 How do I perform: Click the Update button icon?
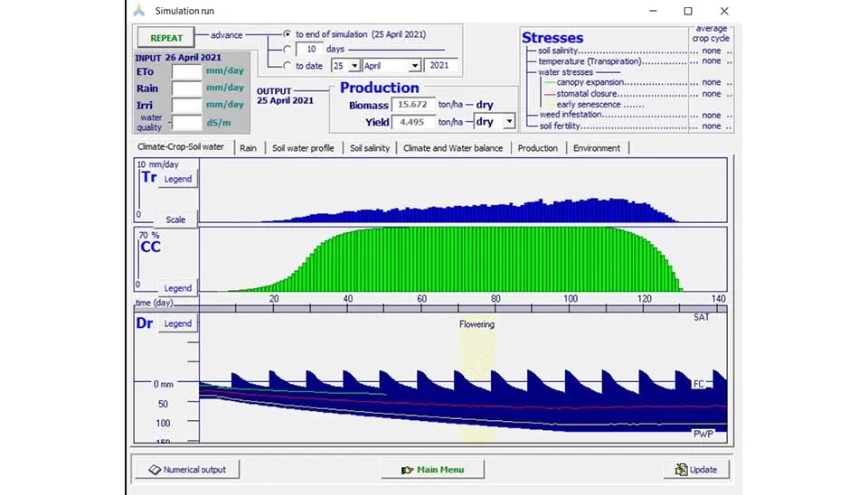[x=680, y=469]
